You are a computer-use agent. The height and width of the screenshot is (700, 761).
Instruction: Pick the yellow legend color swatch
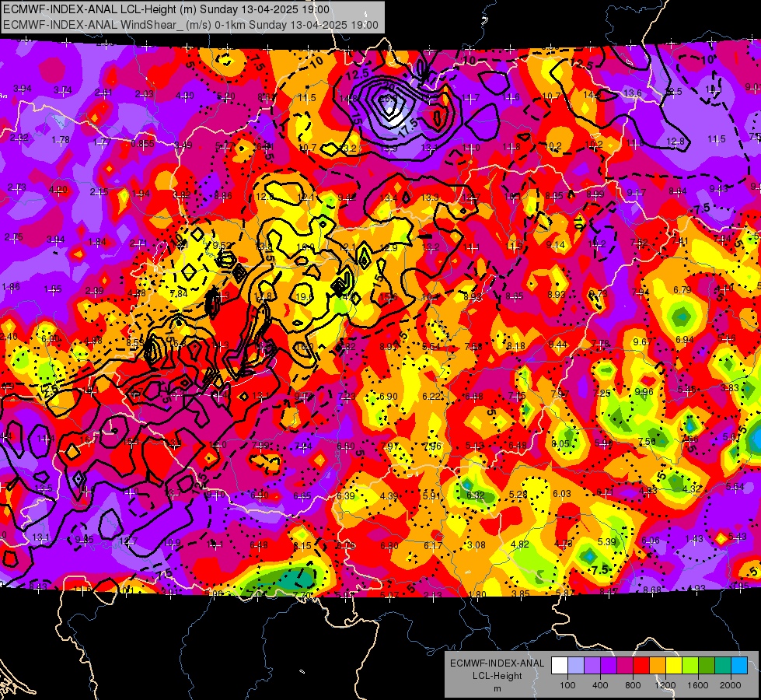click(674, 666)
